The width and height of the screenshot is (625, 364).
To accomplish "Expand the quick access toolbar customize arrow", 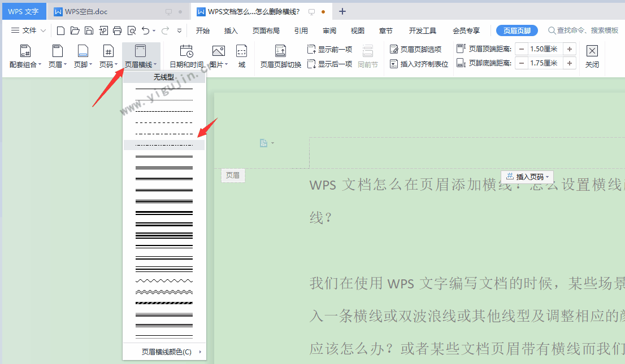I will coord(179,30).
